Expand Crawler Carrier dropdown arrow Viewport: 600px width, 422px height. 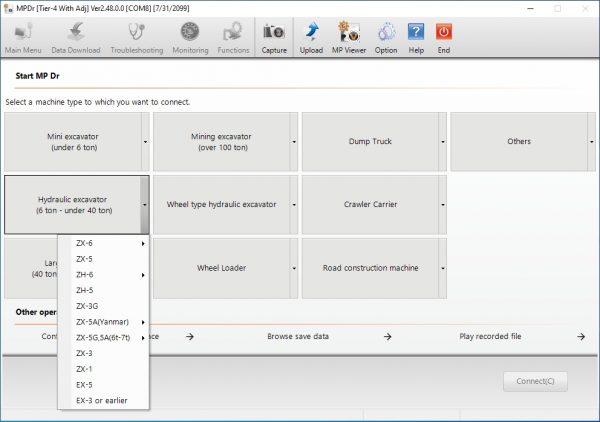[443, 205]
